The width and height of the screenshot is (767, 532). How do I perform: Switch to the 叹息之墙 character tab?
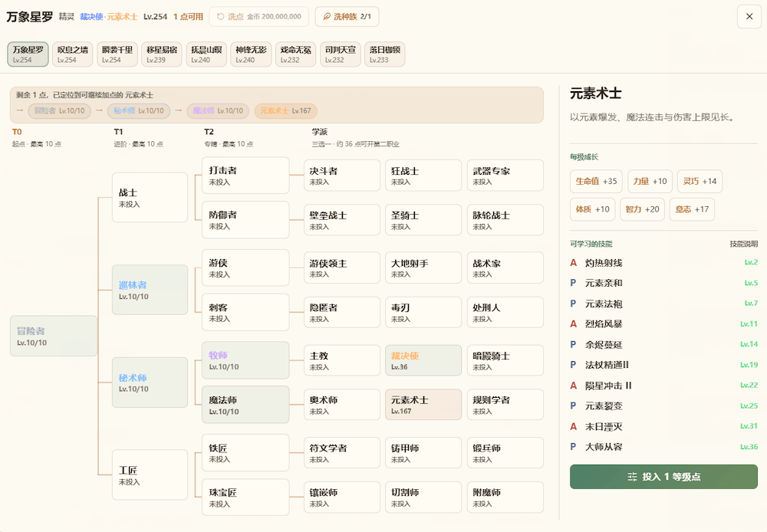point(72,54)
